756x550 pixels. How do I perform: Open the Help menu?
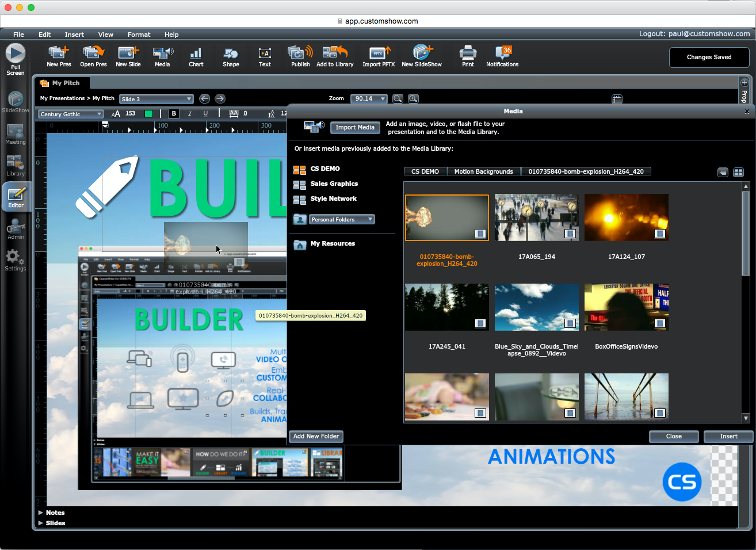pos(171,35)
